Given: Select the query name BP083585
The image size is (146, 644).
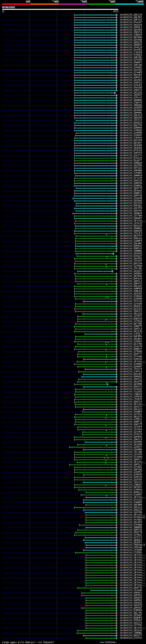Looking at the screenshot, I should point(8,7).
